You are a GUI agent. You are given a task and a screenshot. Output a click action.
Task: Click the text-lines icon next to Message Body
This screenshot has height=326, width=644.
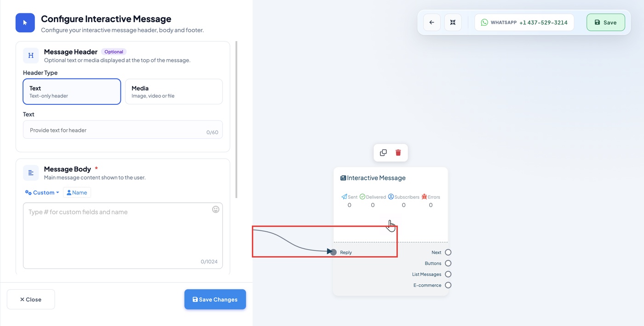pyautogui.click(x=31, y=173)
